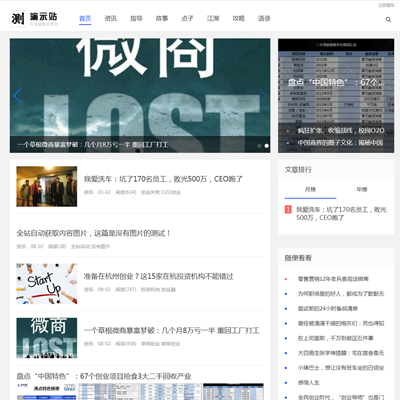Open the 点子 nav item
The image size is (400, 400).
(x=187, y=18)
